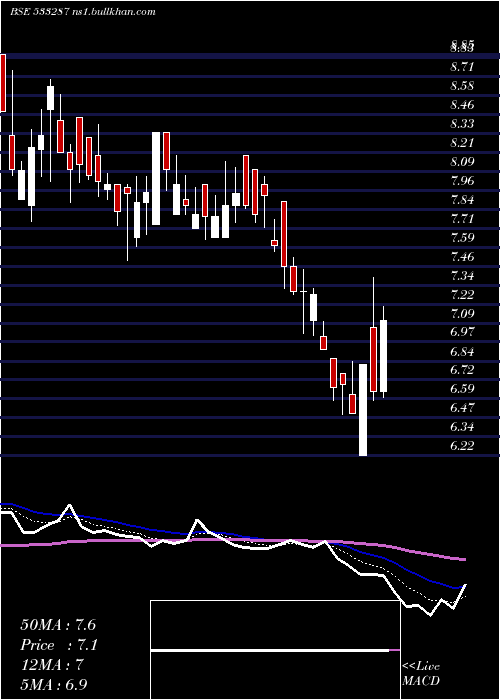The image size is (500, 700).
Task: Click the 8.58 price axis label
Action: click(x=462, y=86)
